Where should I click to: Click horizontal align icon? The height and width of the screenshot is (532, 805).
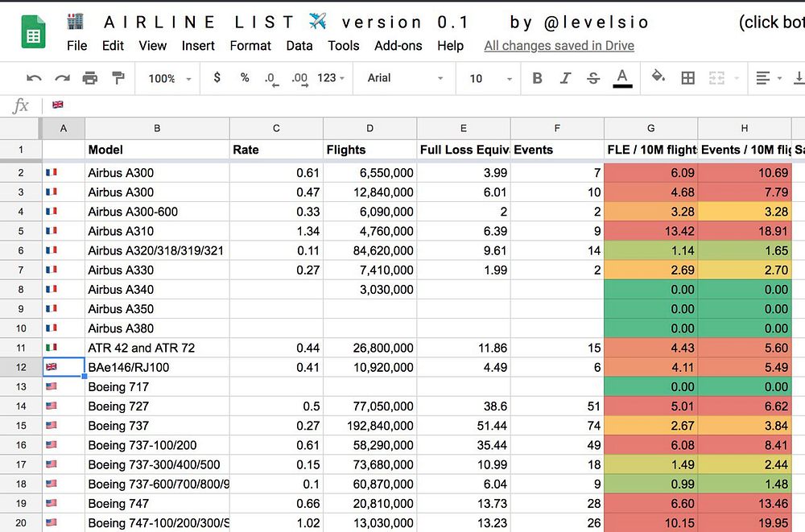(x=763, y=78)
